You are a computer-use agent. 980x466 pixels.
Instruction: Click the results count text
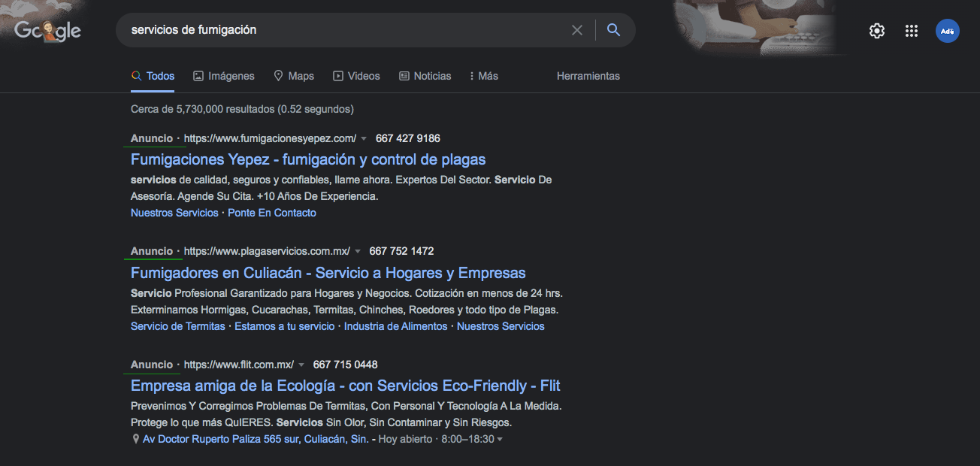tap(242, 109)
